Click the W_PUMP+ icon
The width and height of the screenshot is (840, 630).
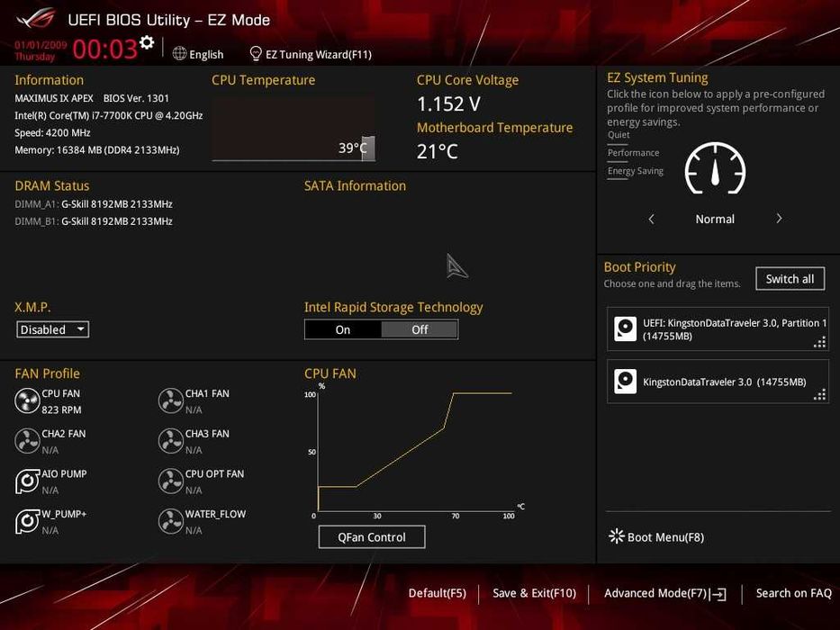point(27,521)
